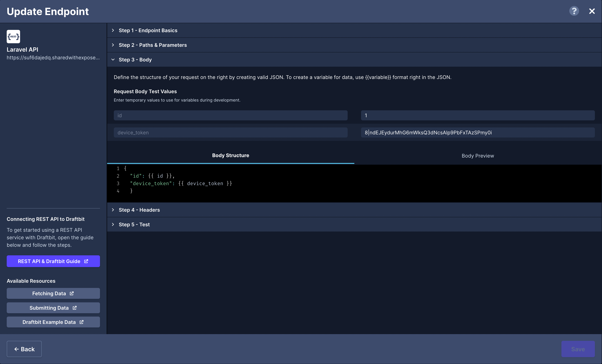Open the Step 4 - Headers section title
The image size is (602, 364).
[139, 210]
